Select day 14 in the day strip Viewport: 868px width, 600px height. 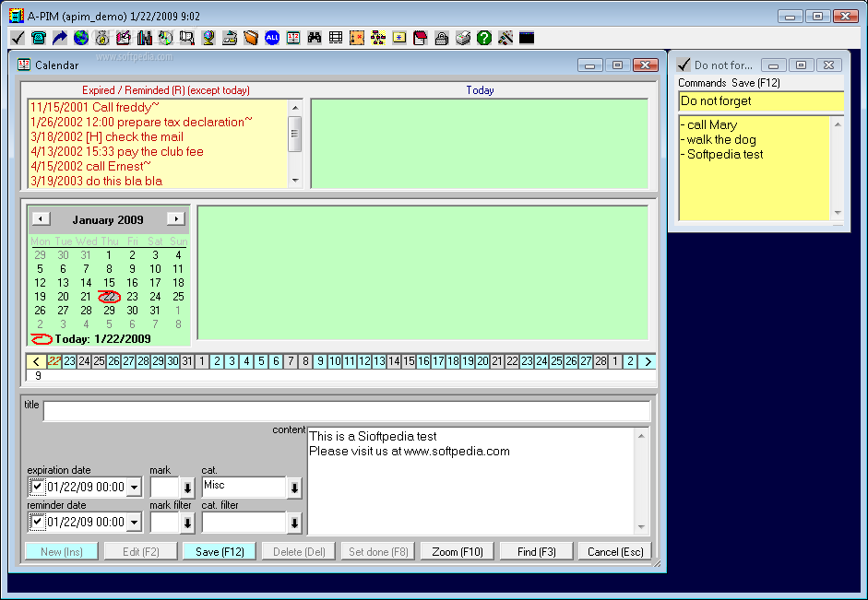click(x=394, y=361)
